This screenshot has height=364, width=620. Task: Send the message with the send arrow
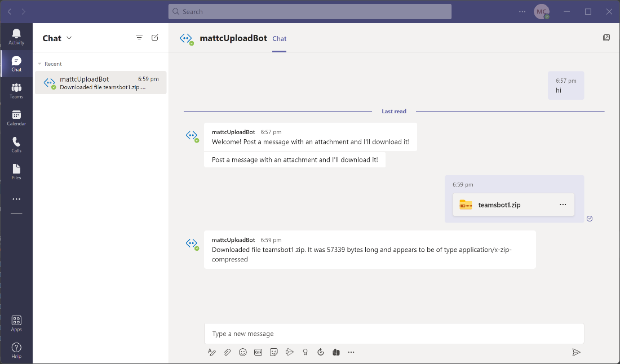point(576,352)
